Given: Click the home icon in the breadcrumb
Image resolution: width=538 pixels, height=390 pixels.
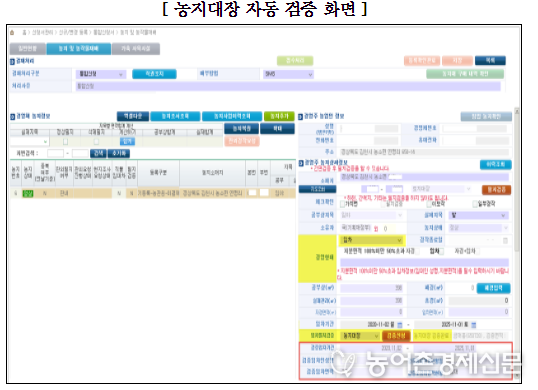Looking at the screenshot, I should click(12, 33).
